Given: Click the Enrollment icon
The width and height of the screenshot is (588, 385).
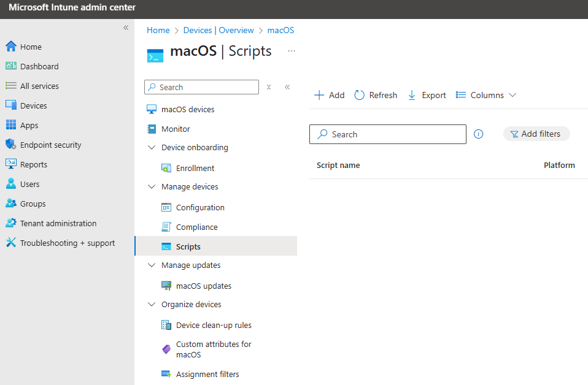Looking at the screenshot, I should tap(166, 168).
